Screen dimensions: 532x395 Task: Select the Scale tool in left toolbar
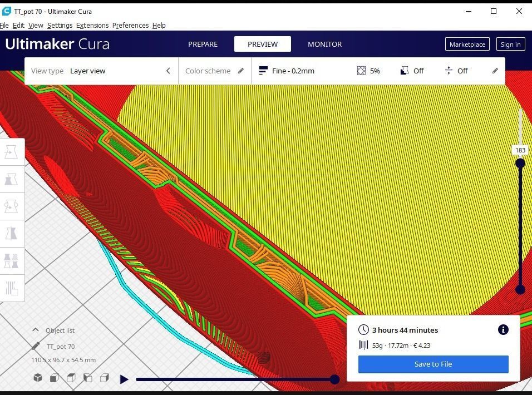click(11, 179)
